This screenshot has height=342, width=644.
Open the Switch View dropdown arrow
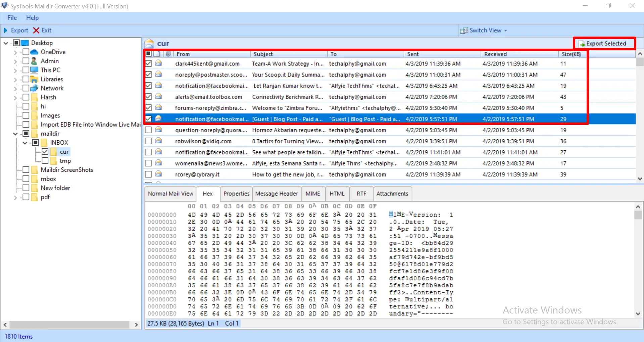click(505, 31)
